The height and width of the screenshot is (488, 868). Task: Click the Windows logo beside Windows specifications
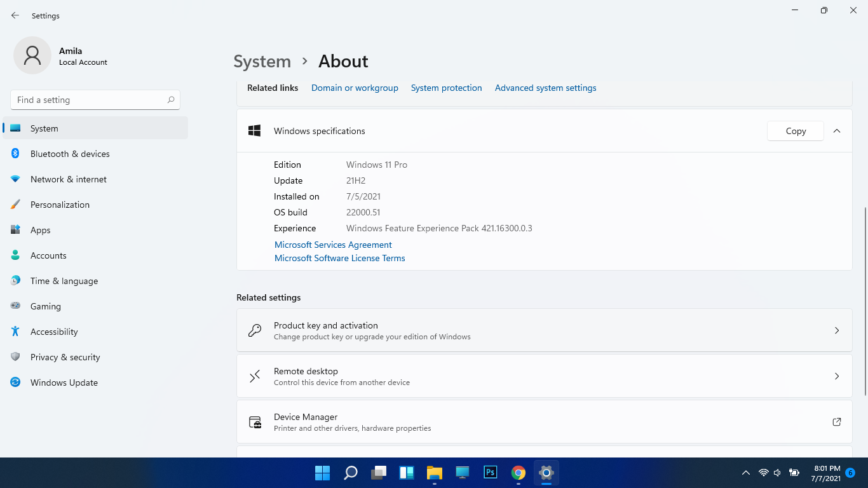point(255,131)
